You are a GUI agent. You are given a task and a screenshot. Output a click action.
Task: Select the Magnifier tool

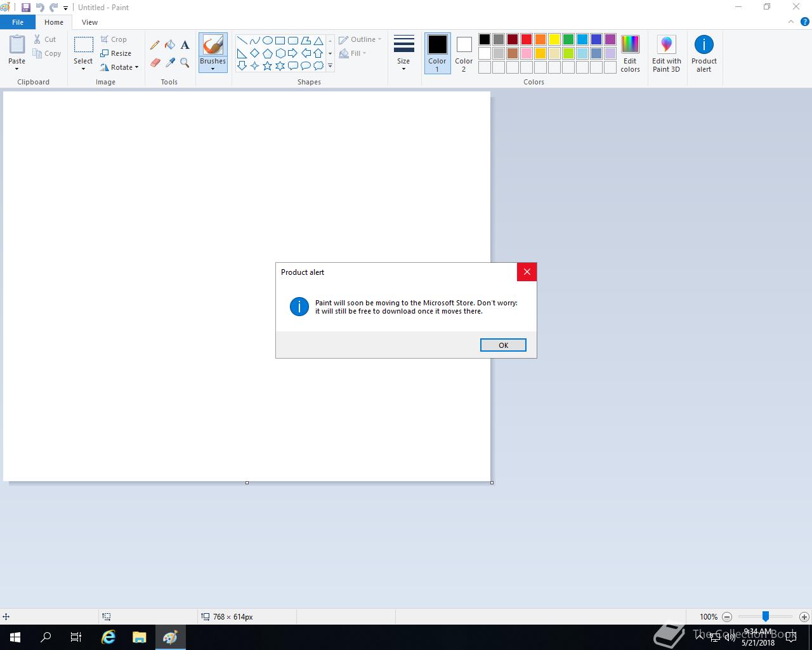click(x=185, y=63)
